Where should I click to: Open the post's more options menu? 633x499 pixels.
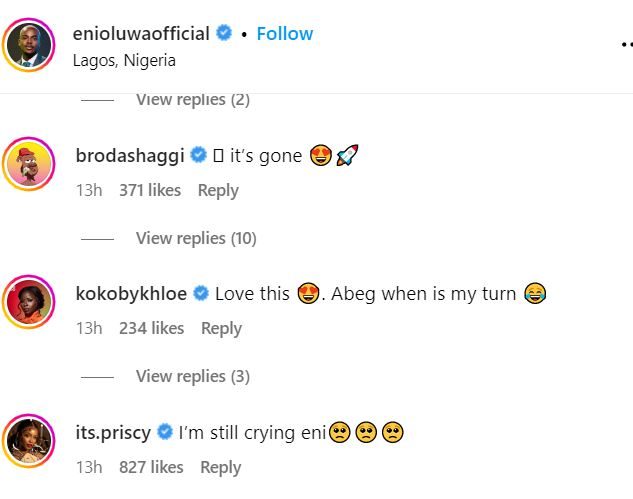tap(625, 45)
